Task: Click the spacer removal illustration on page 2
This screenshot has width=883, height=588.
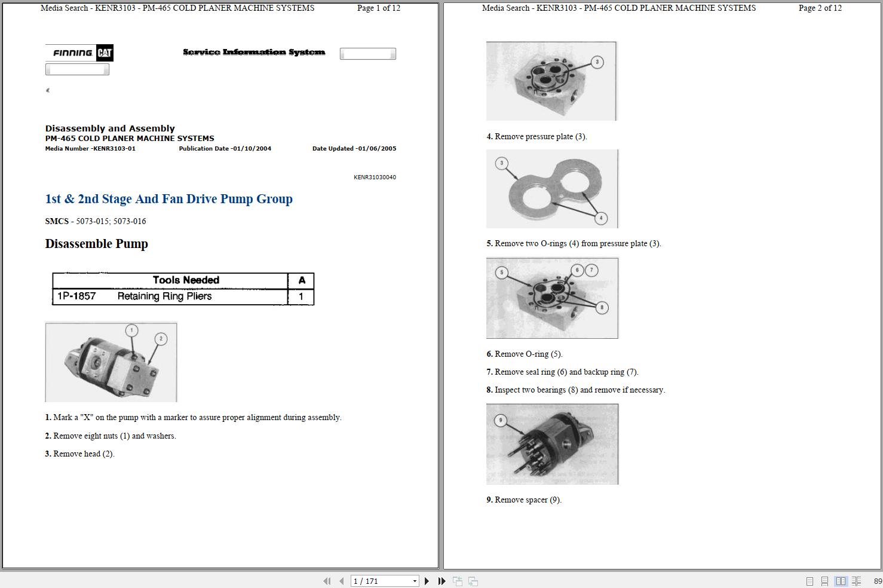Action: point(551,443)
